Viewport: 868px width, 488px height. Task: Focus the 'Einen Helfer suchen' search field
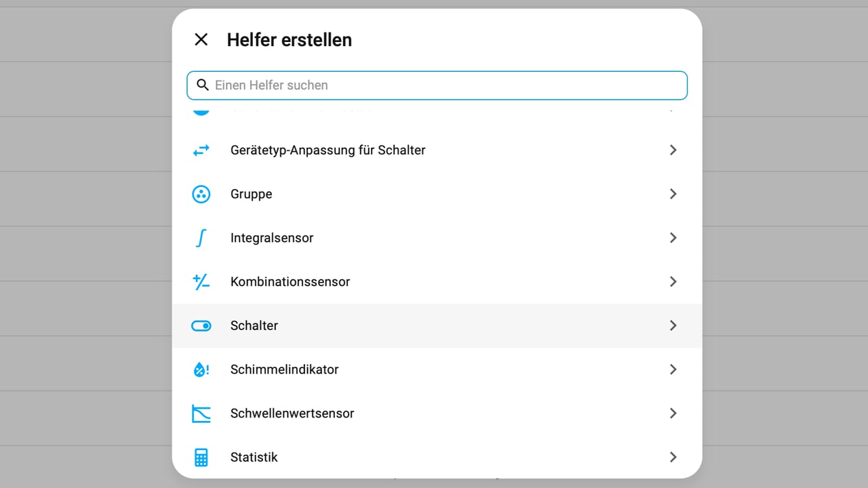coord(448,85)
